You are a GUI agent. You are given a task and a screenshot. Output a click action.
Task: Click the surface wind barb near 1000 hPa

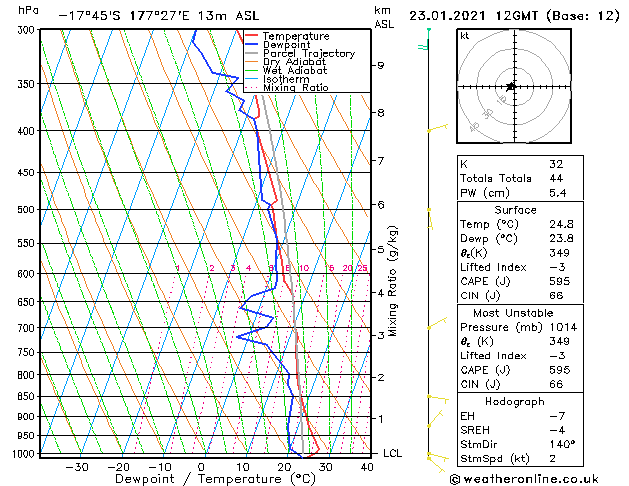[437, 462]
